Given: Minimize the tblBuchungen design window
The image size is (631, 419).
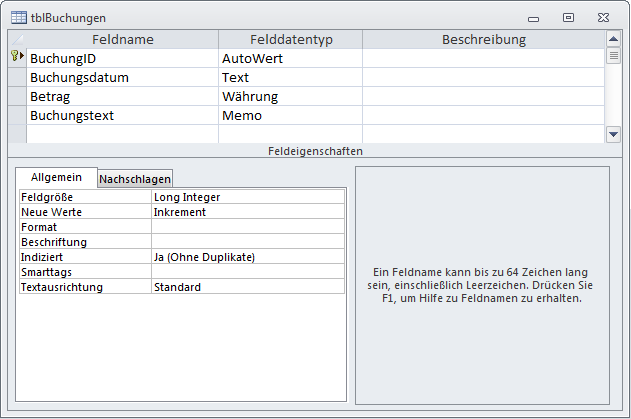Looking at the screenshot, I should tap(531, 17).
